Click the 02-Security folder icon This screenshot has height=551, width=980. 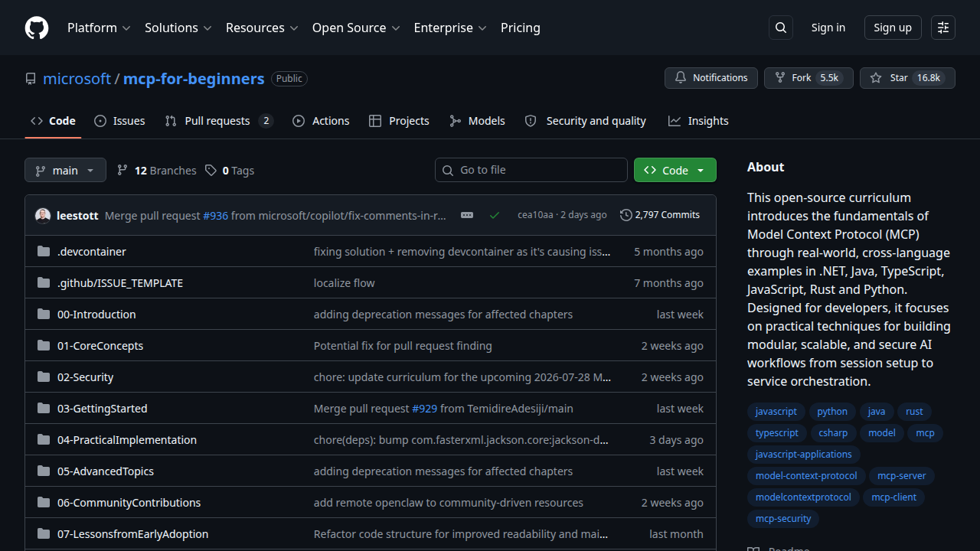[x=44, y=377]
